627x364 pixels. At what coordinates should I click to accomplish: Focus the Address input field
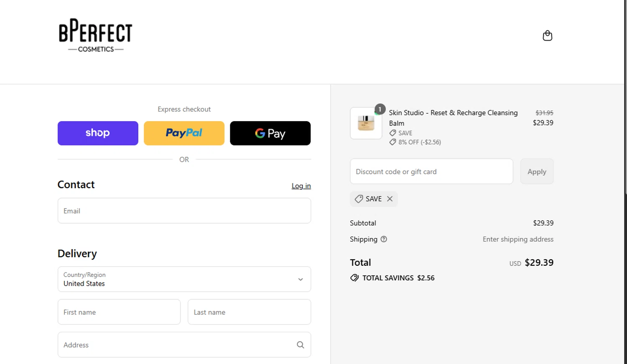click(184, 345)
